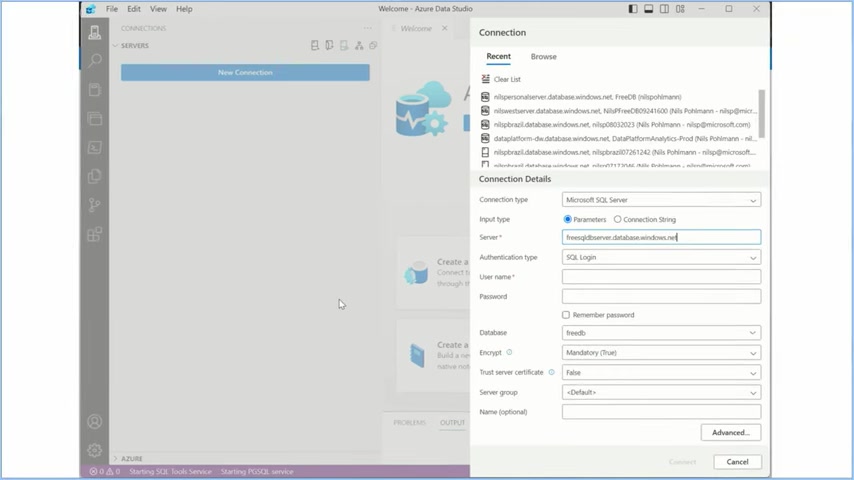The image size is (854, 480).
Task: Click Starting SQL Tools Service status entry
Action: click(x=170, y=471)
